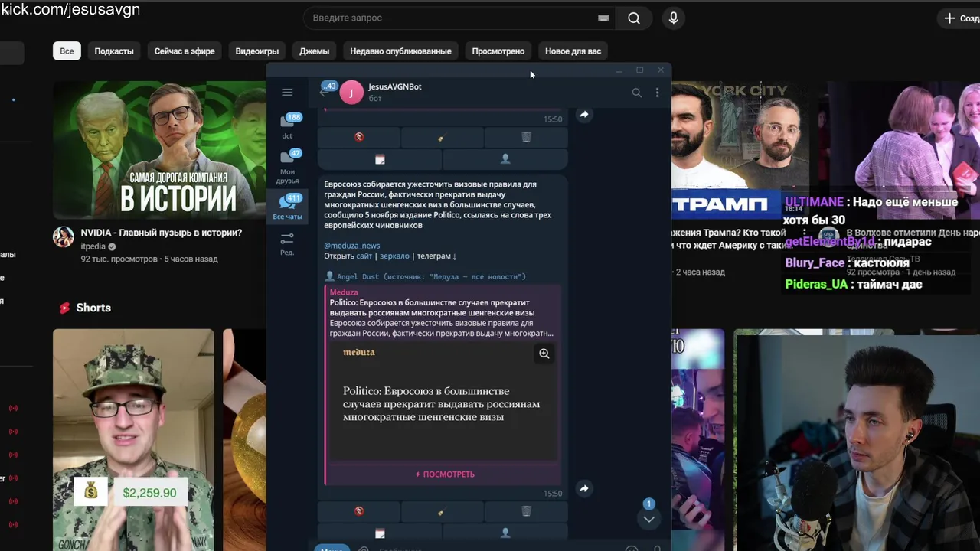
Task: Click the YouTube magnifier search button
Action: (x=634, y=18)
